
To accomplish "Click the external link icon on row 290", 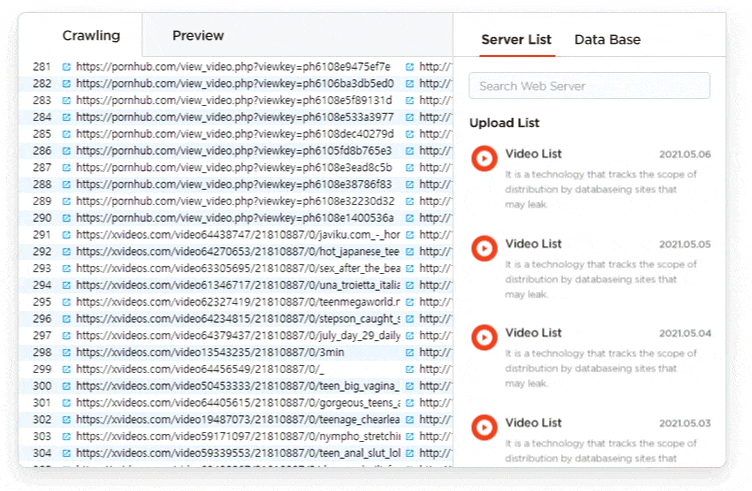I will [x=67, y=218].
